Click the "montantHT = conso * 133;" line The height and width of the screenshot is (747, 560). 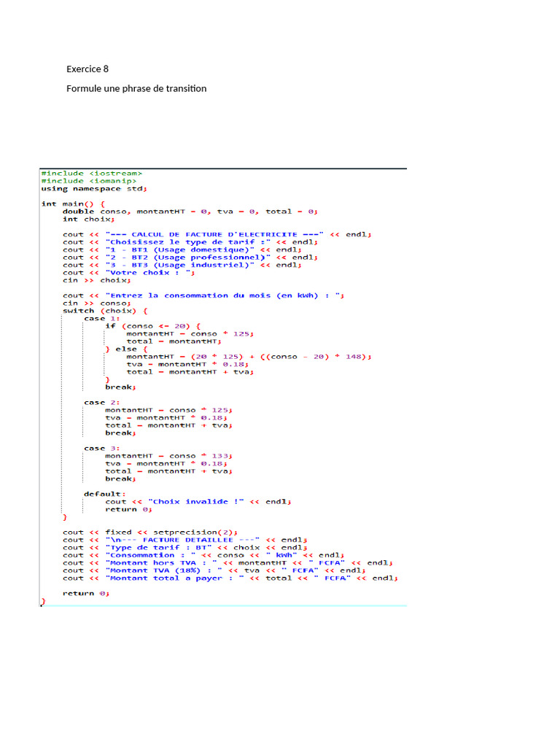tap(169, 455)
